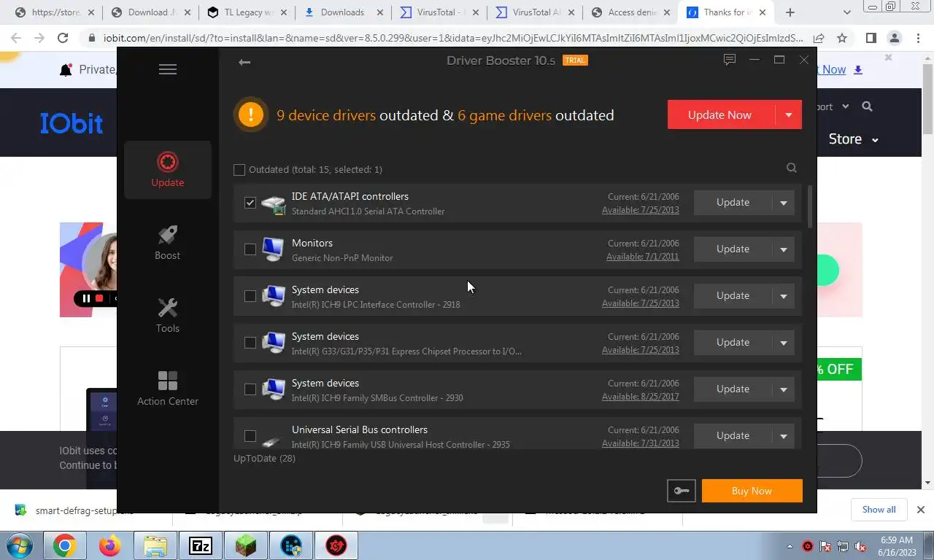This screenshot has height=560, width=934.
Task: Open dropdown for Express Chipset Processor Update
Action: click(x=784, y=343)
